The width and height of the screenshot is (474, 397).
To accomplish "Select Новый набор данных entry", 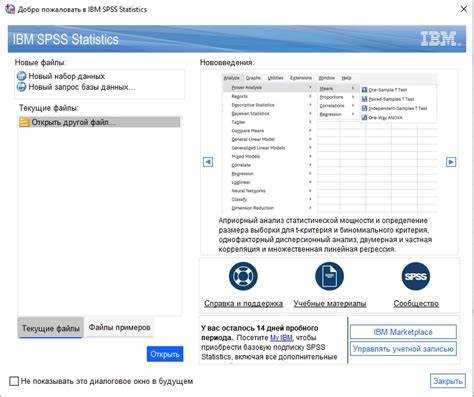I will 67,76.
